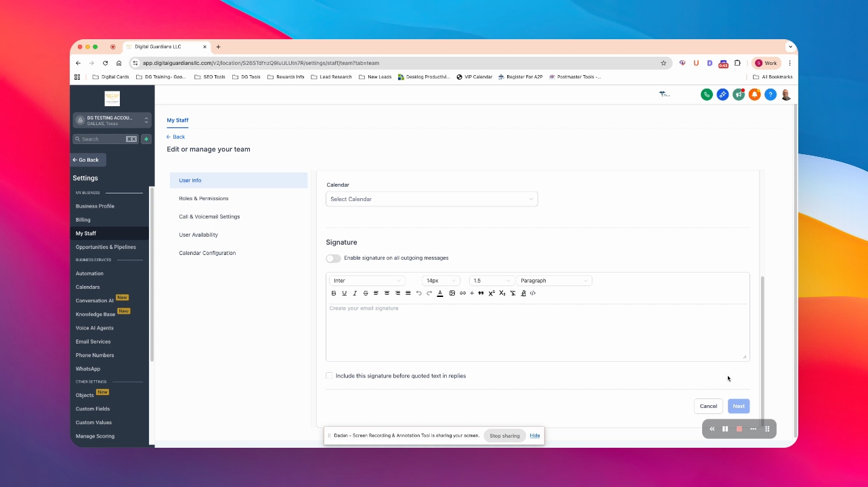Open Phone Numbers settings
The image size is (868, 487).
coord(95,355)
